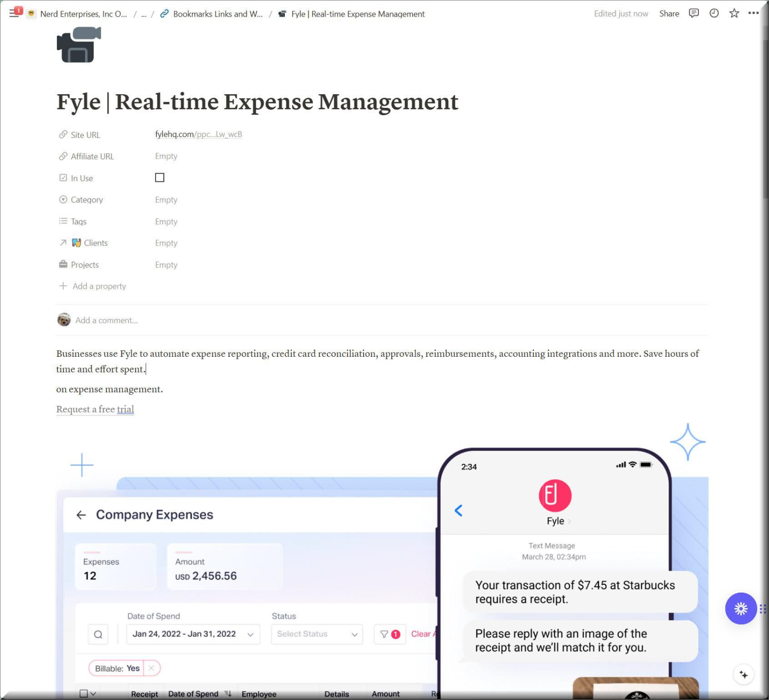Click the Category property label
The image size is (769, 700).
pyautogui.click(x=87, y=200)
